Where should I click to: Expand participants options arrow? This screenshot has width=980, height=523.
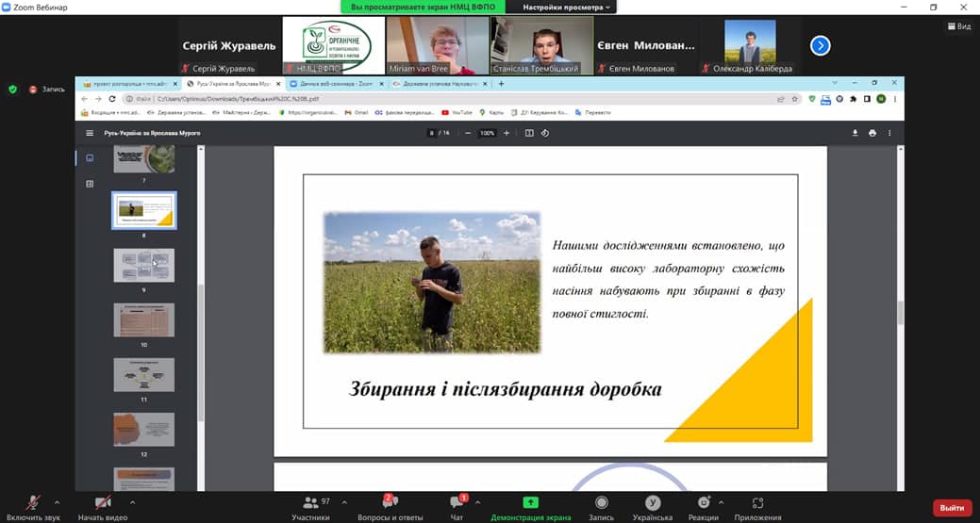(x=344, y=501)
